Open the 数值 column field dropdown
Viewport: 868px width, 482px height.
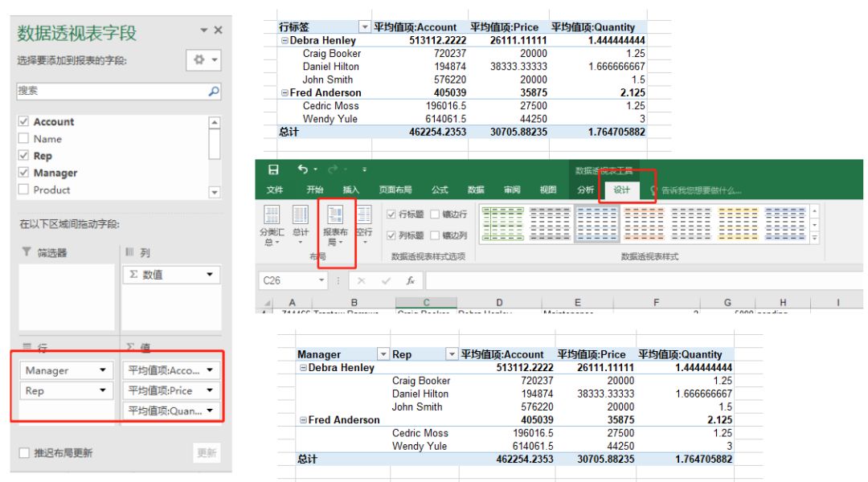click(x=210, y=275)
